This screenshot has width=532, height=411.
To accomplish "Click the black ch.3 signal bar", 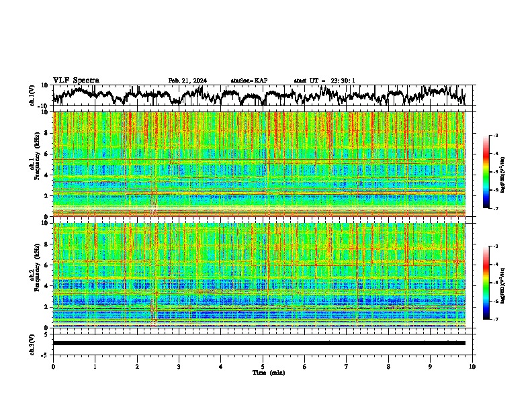I will click(x=259, y=343).
